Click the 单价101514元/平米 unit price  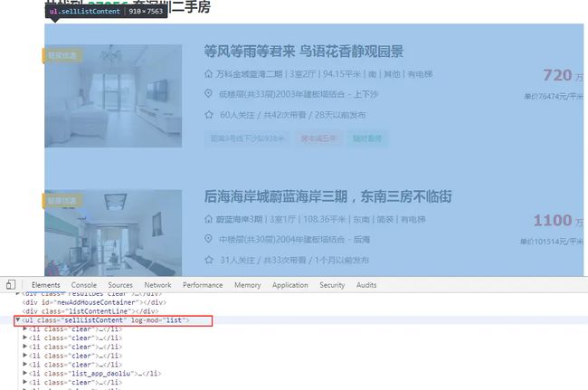click(551, 242)
